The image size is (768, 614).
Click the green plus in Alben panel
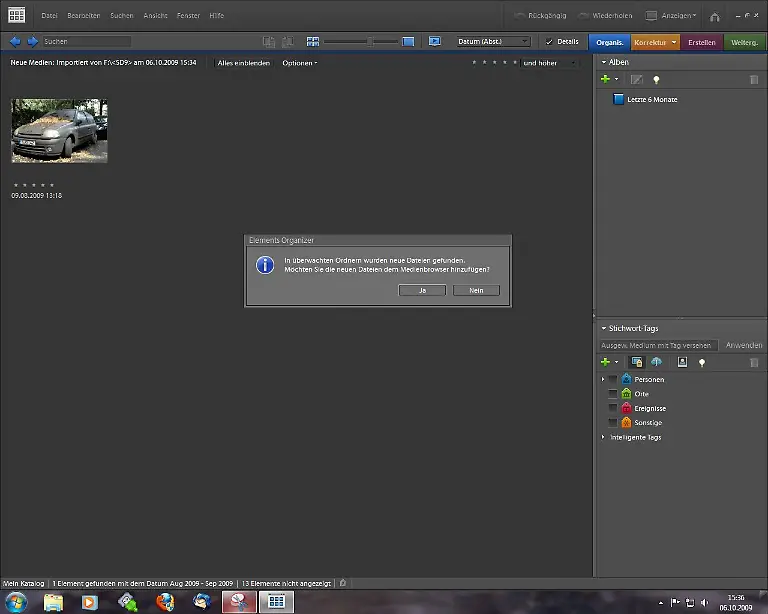click(604, 79)
